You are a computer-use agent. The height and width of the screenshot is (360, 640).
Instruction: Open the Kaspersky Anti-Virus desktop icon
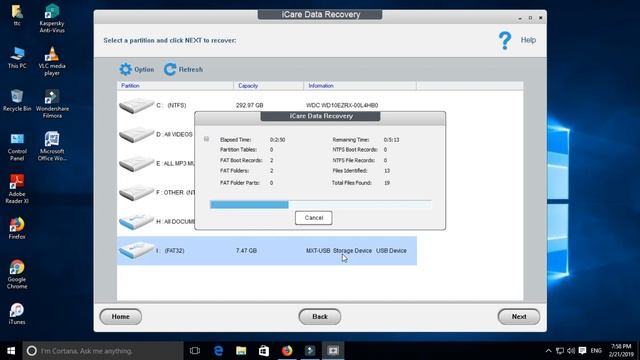(52, 18)
